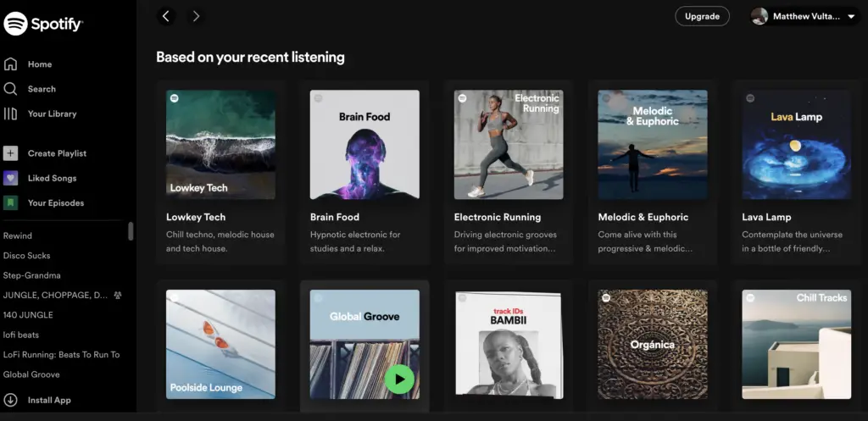
Task: Open the track IDs BAMBII cover
Action: [x=509, y=344]
